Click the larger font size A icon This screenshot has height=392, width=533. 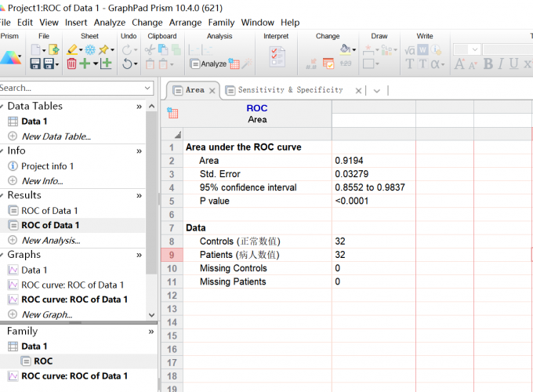point(459,64)
